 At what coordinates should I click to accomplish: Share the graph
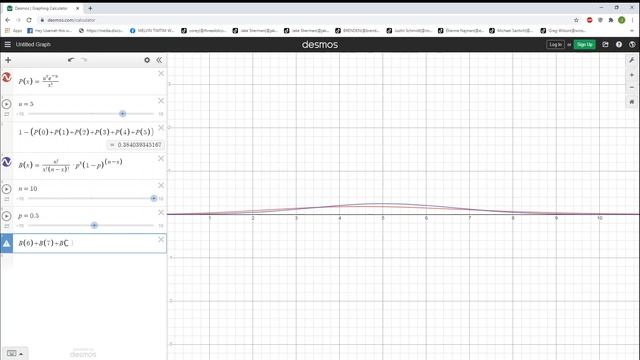coord(605,44)
